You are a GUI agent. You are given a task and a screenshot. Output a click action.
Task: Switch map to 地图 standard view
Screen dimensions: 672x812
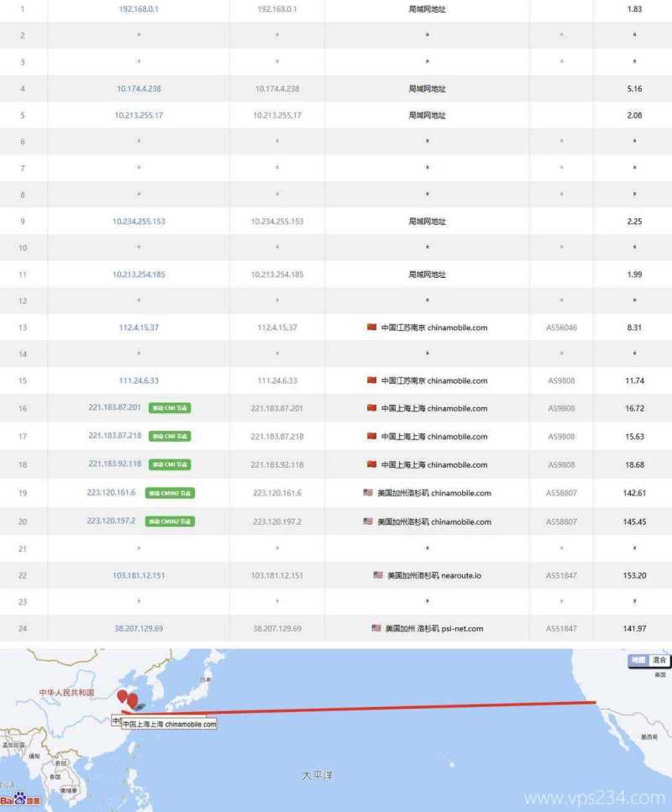(x=639, y=661)
